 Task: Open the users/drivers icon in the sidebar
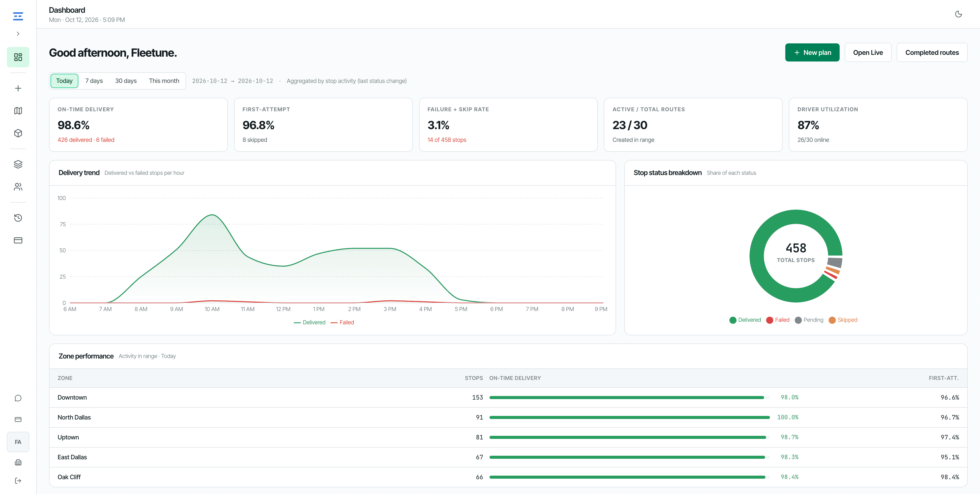[18, 187]
